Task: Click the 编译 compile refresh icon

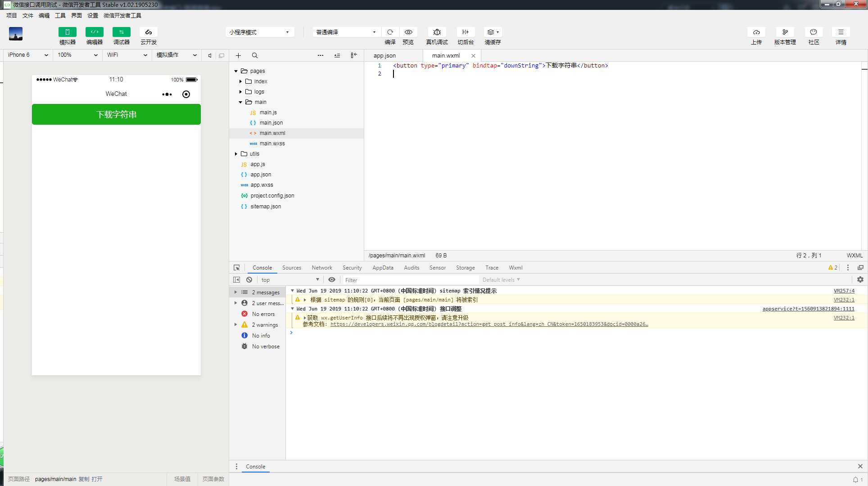Action: (390, 32)
